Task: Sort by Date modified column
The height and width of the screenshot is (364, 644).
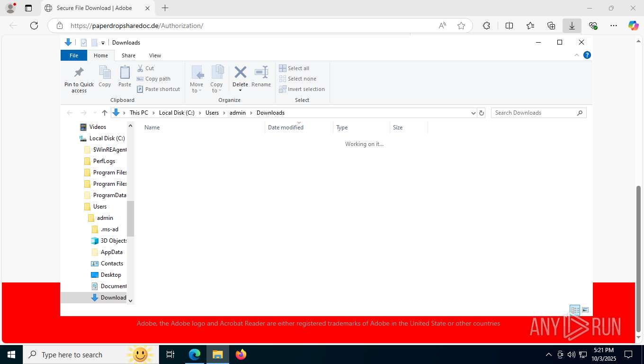Action: [x=299, y=127]
